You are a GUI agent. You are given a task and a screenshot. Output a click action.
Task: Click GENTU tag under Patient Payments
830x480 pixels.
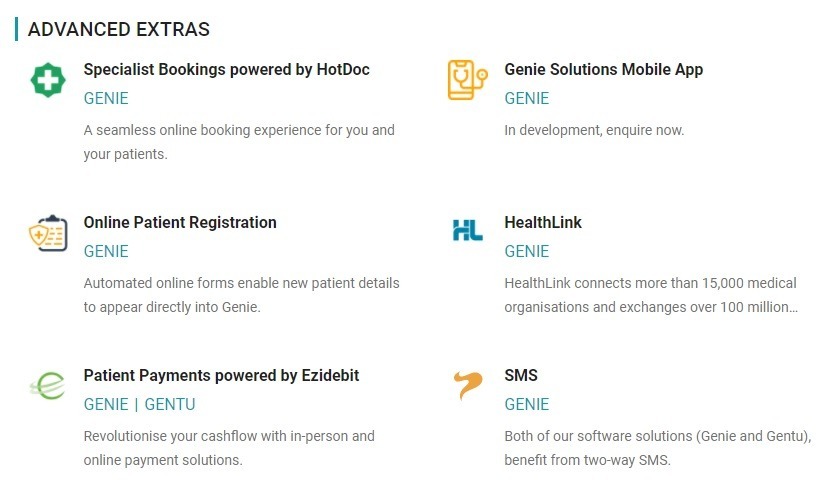(x=170, y=404)
